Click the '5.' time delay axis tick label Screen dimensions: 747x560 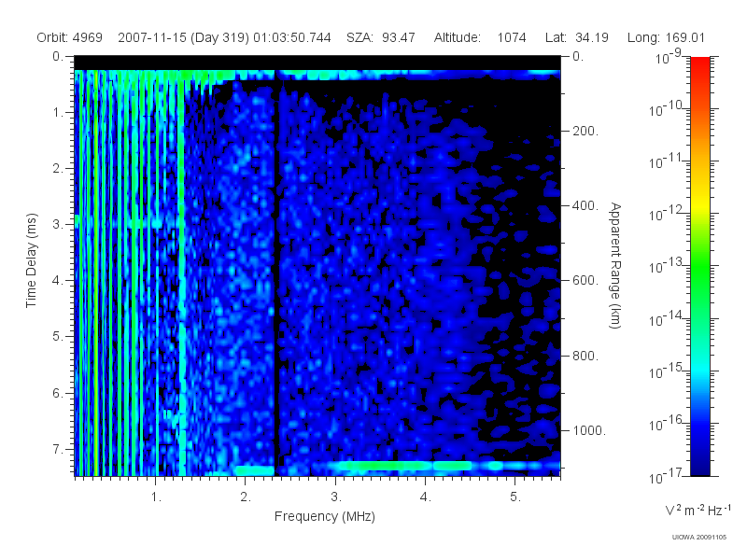tap(58, 337)
